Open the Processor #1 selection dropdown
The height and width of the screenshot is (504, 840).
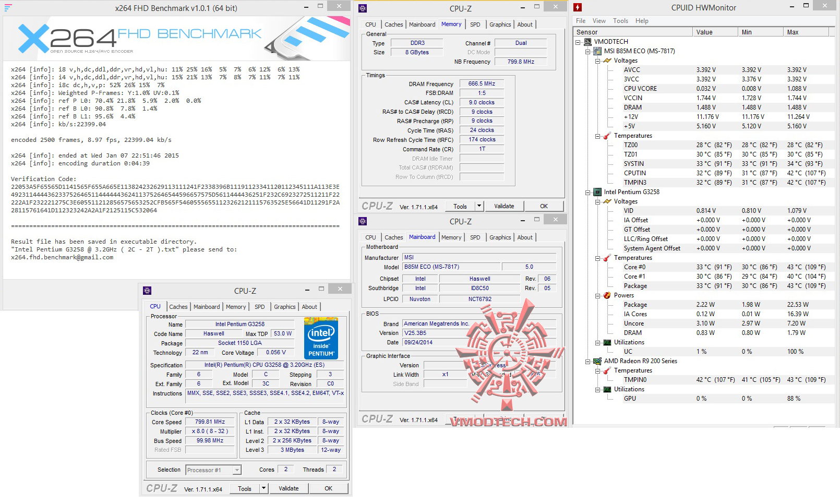coord(237,470)
